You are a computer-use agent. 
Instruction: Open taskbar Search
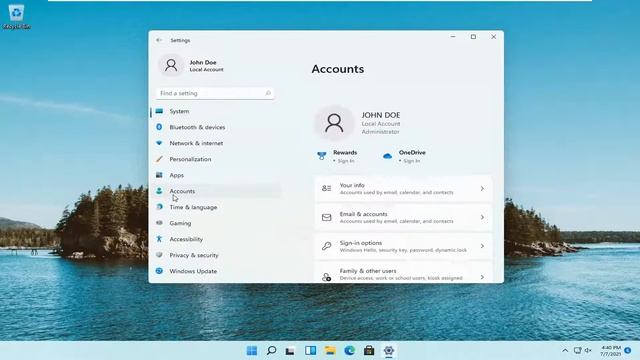click(x=271, y=350)
